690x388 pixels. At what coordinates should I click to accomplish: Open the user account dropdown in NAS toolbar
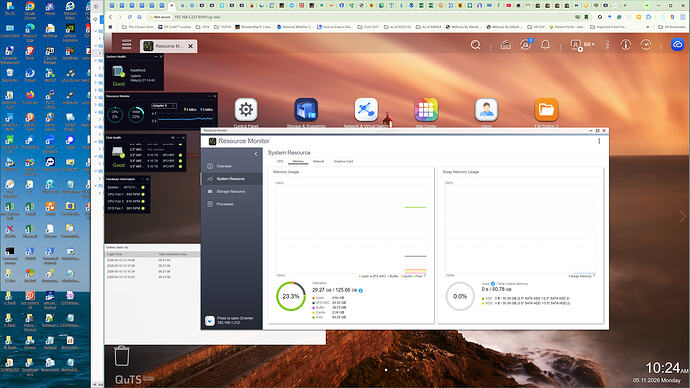tap(582, 45)
